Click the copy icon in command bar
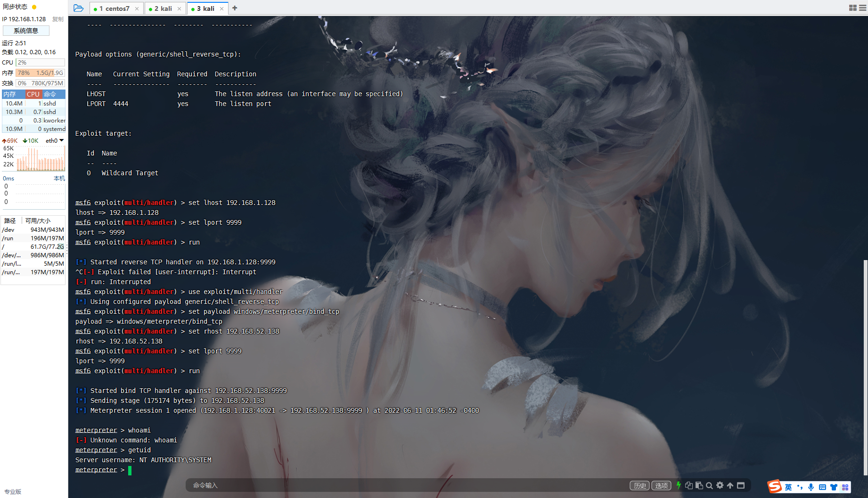 coord(689,485)
